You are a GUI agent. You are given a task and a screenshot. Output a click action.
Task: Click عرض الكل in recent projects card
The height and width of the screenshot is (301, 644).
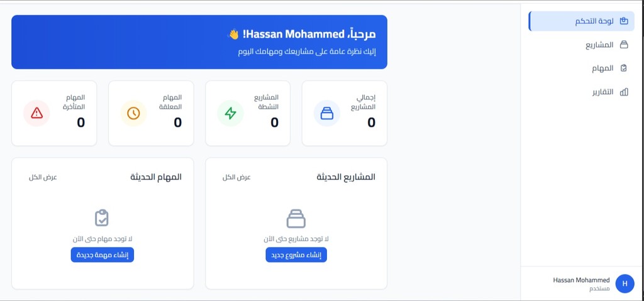(236, 177)
